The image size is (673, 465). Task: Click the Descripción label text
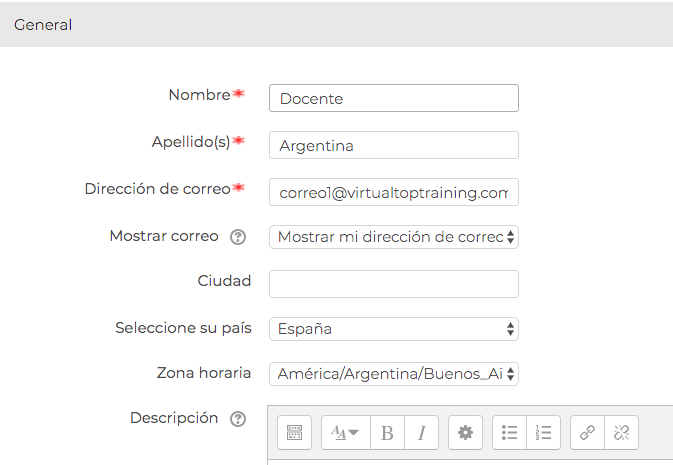point(174,418)
